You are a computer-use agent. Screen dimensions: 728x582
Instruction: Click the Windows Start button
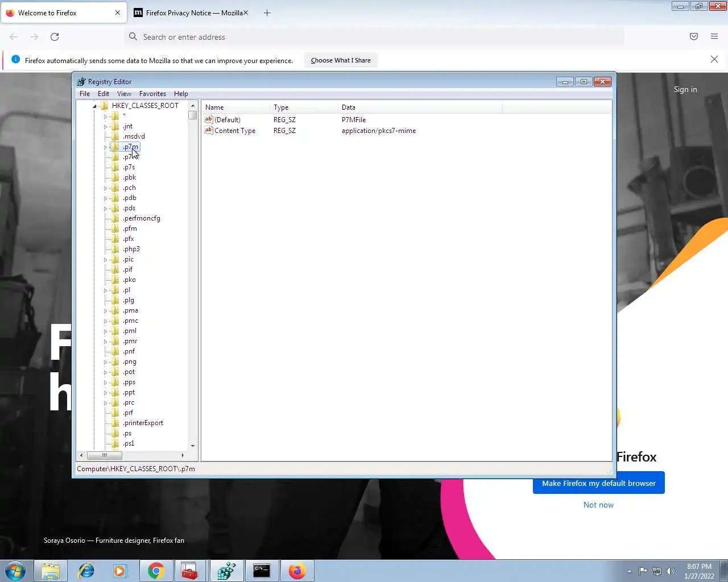point(15,571)
